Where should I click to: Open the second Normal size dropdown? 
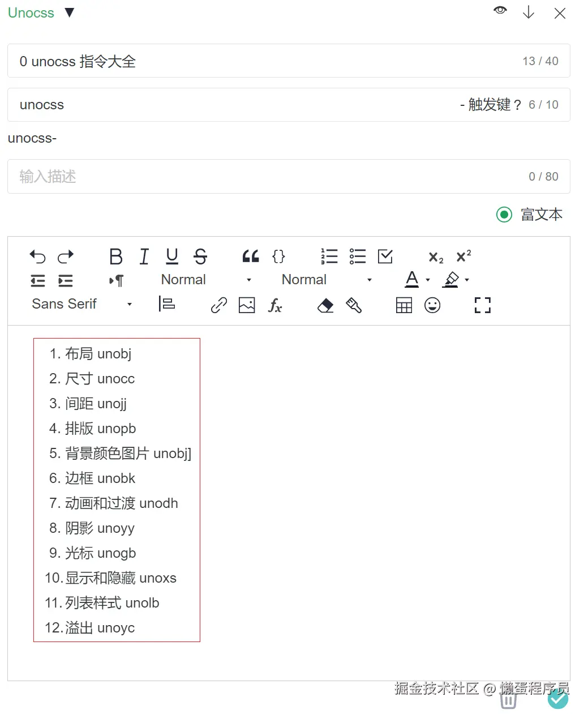pos(327,280)
